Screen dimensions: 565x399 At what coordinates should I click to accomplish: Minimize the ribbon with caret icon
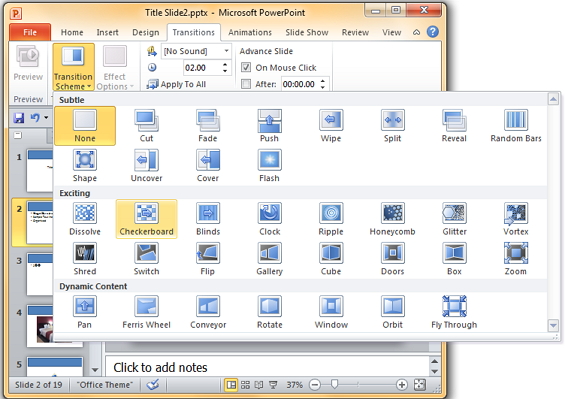[417, 32]
